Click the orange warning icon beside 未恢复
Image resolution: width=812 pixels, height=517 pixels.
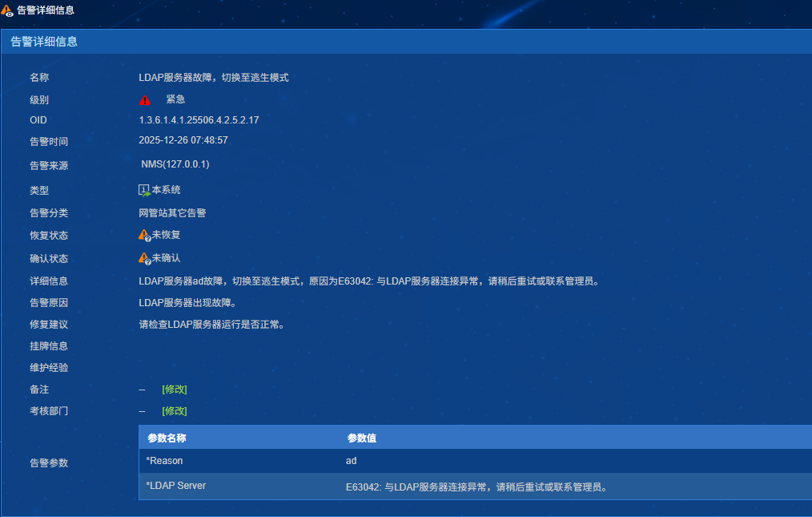pos(144,235)
